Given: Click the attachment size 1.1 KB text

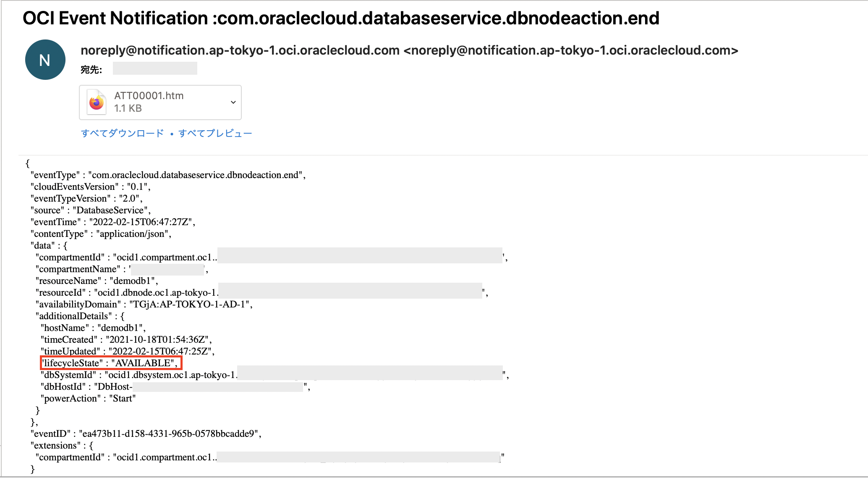Looking at the screenshot, I should coord(128,108).
